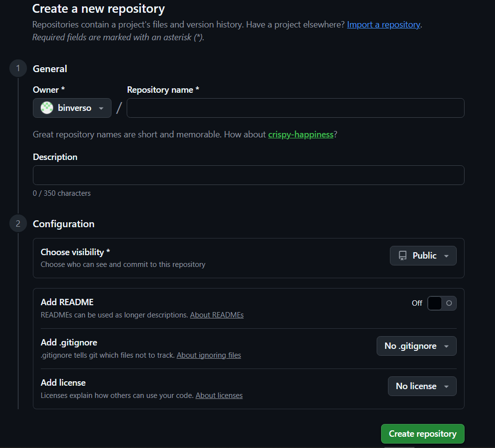Expand the No license dropdown
This screenshot has height=448, width=495.
tap(422, 386)
